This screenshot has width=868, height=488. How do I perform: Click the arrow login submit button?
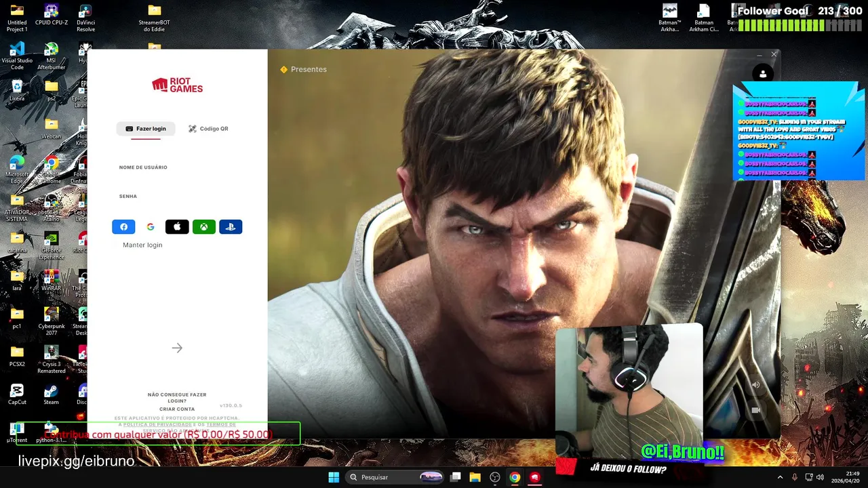177,348
